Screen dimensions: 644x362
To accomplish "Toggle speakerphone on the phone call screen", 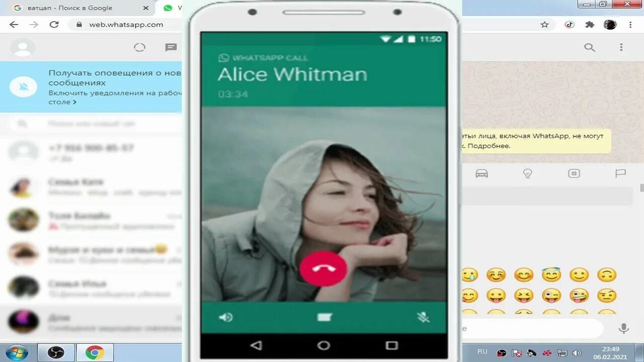I will point(226,317).
